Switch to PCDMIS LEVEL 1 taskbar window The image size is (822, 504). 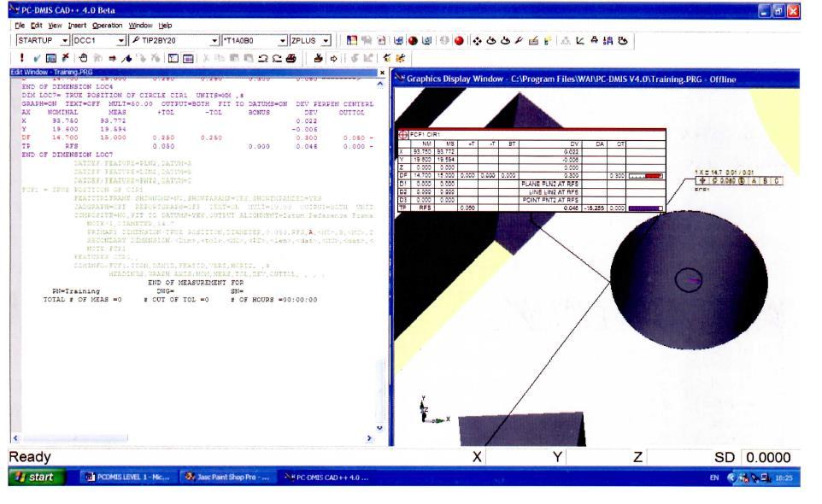127,478
